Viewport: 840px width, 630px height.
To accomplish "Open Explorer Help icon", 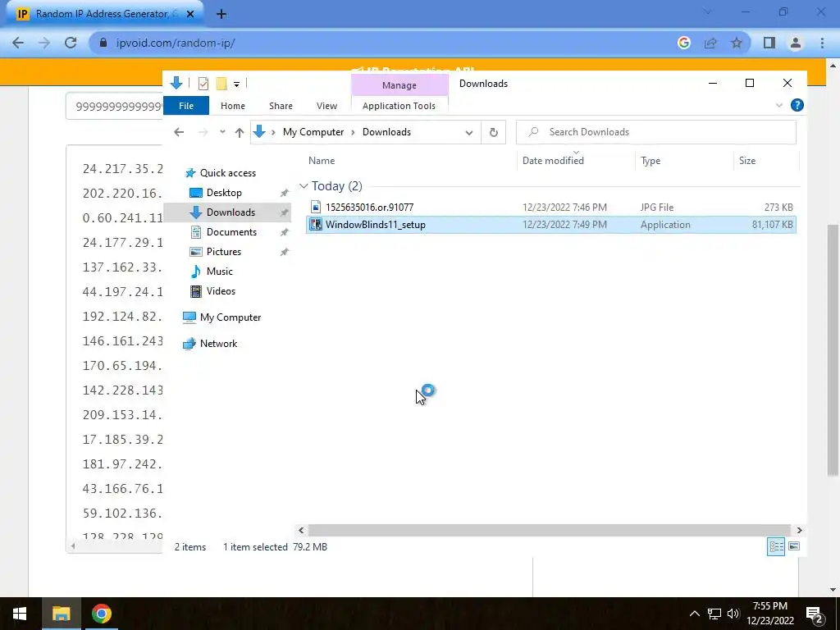I will pyautogui.click(x=797, y=105).
